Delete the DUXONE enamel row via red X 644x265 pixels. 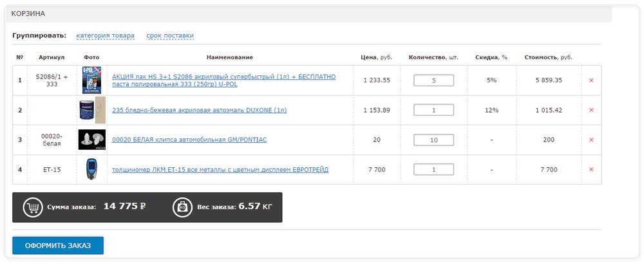(591, 110)
